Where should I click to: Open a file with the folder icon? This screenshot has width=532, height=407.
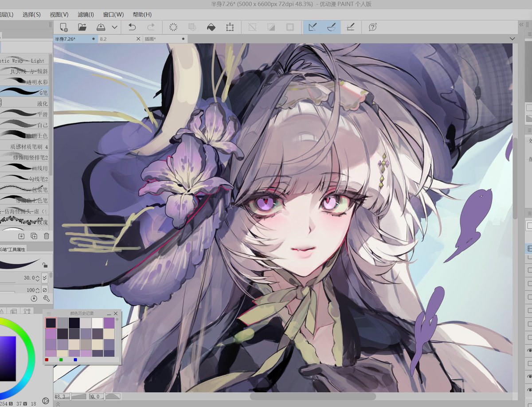(x=82, y=27)
